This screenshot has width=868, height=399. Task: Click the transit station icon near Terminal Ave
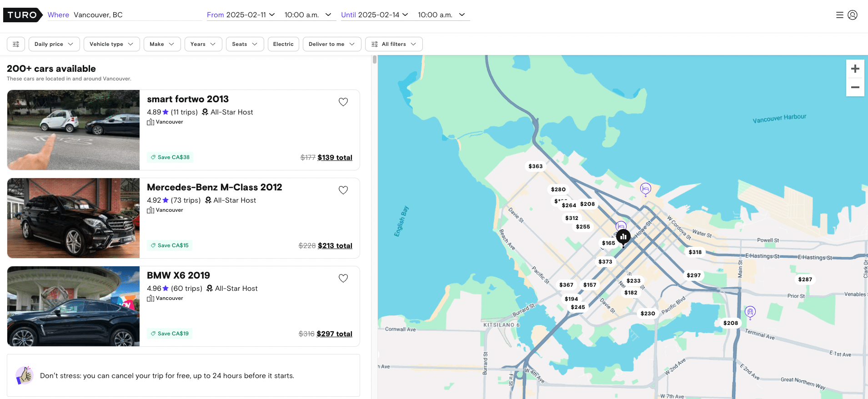(750, 312)
